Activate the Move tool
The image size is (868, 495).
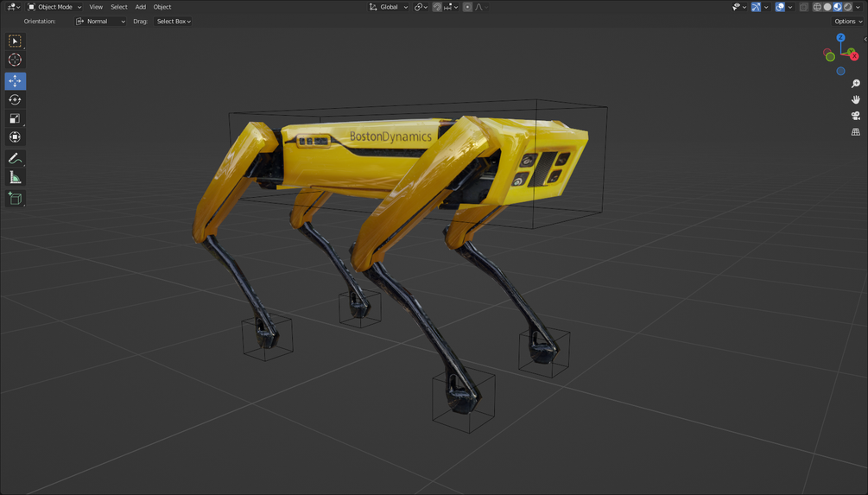click(x=15, y=81)
